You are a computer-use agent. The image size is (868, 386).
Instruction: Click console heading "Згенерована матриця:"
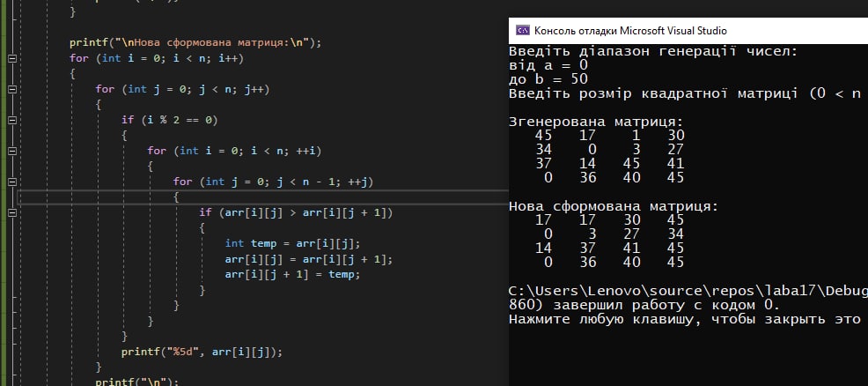(x=596, y=122)
